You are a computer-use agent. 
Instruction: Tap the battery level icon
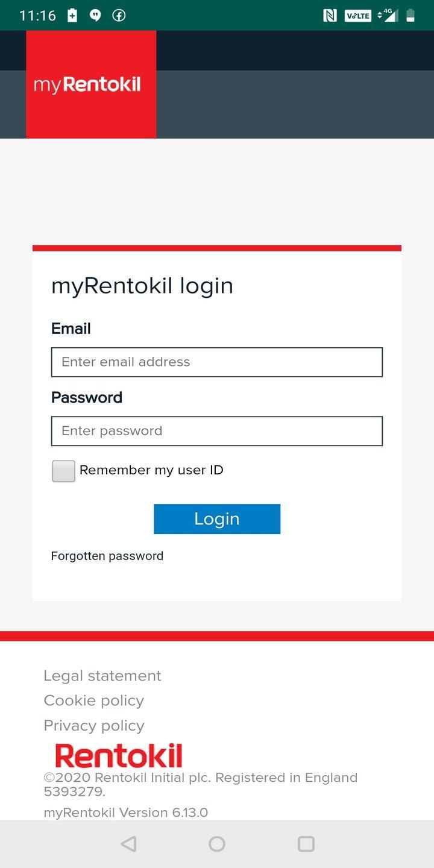[410, 16]
